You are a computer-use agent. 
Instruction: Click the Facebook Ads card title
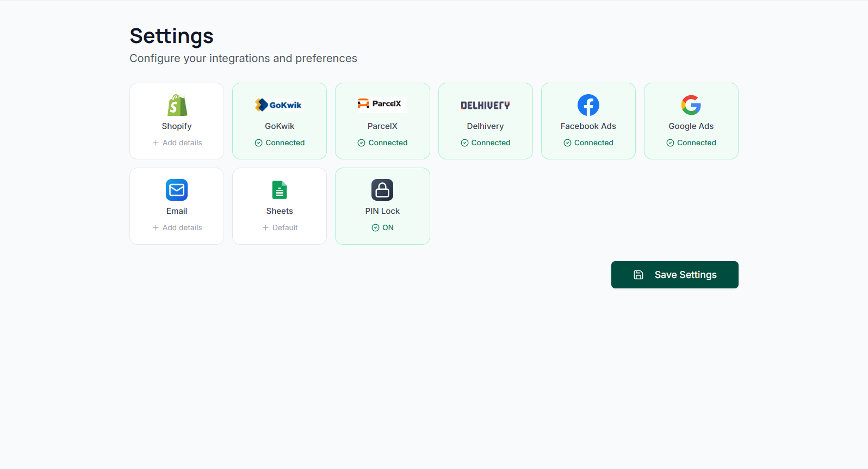588,126
